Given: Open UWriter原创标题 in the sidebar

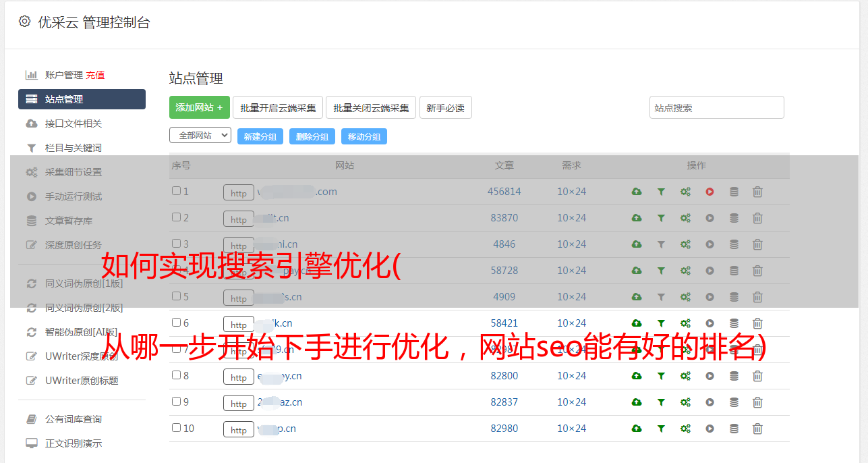Looking at the screenshot, I should coord(82,381).
